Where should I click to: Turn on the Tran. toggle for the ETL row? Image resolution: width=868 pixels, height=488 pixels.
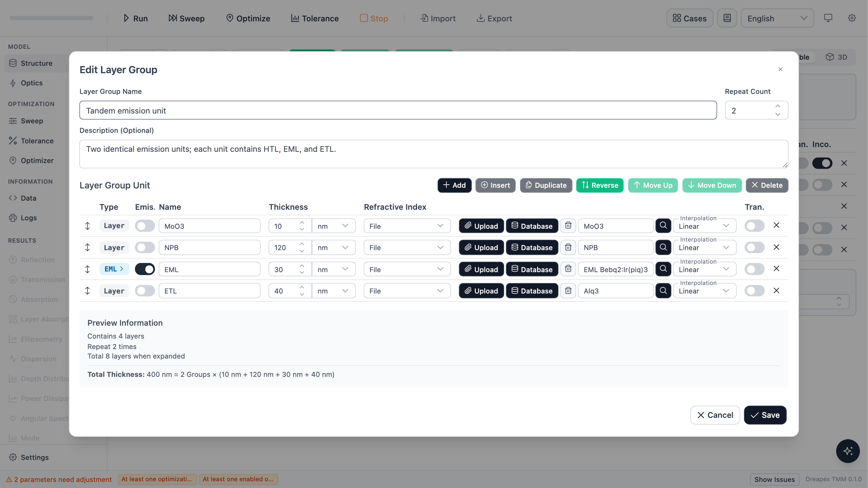(x=754, y=291)
